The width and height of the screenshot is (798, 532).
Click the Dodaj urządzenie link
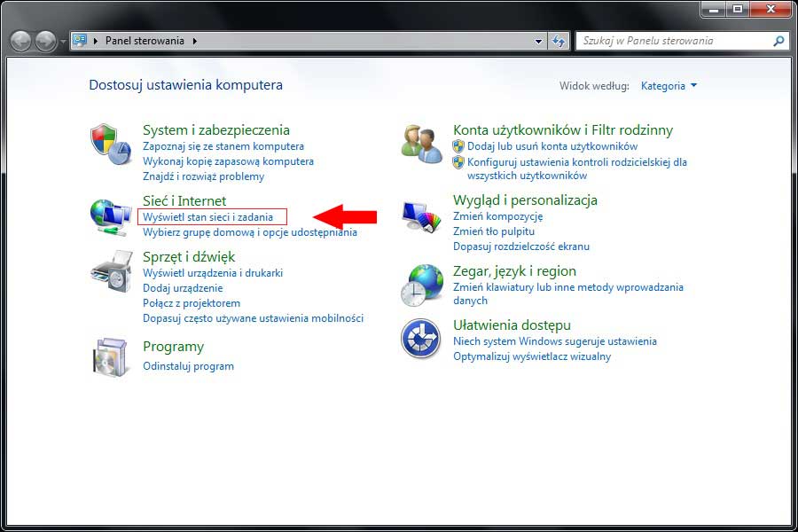[183, 288]
